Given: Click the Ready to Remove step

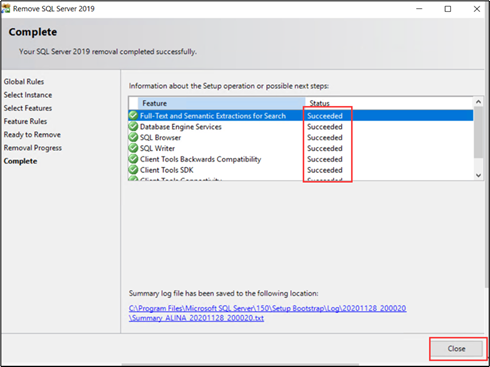Looking at the screenshot, I should 32,135.
